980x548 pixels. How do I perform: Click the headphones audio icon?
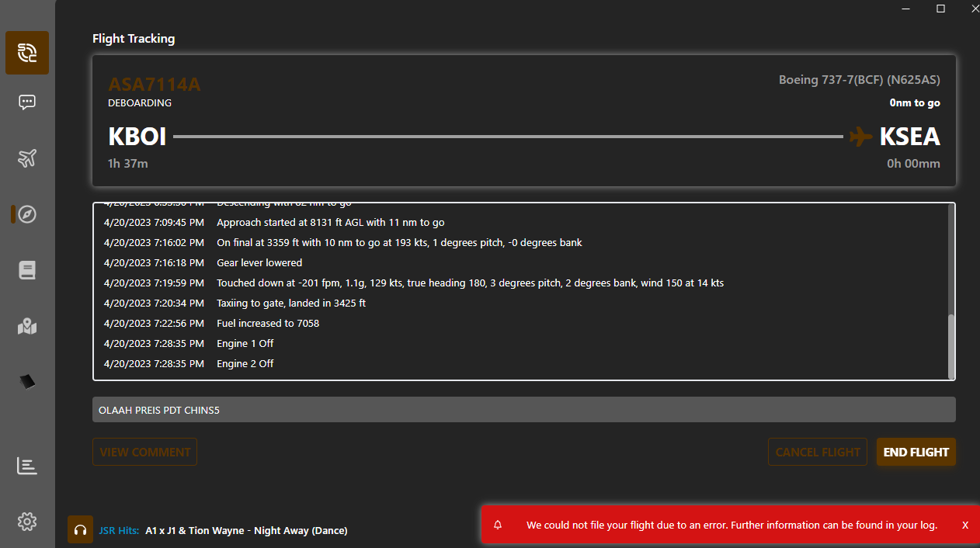point(80,529)
